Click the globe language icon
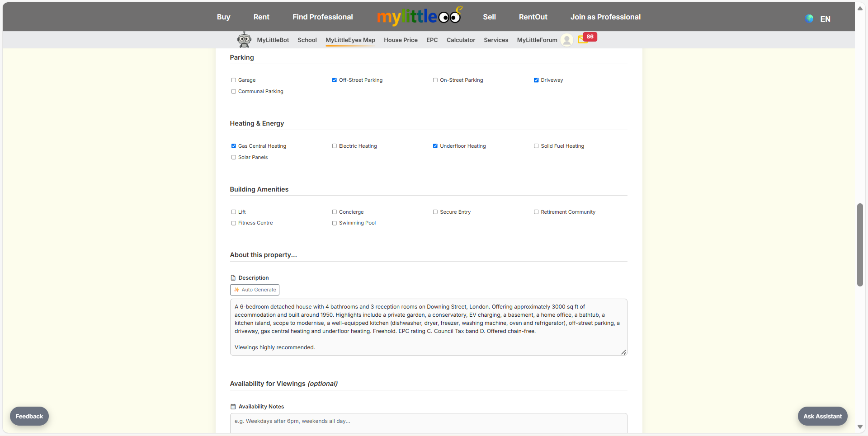 tap(809, 19)
